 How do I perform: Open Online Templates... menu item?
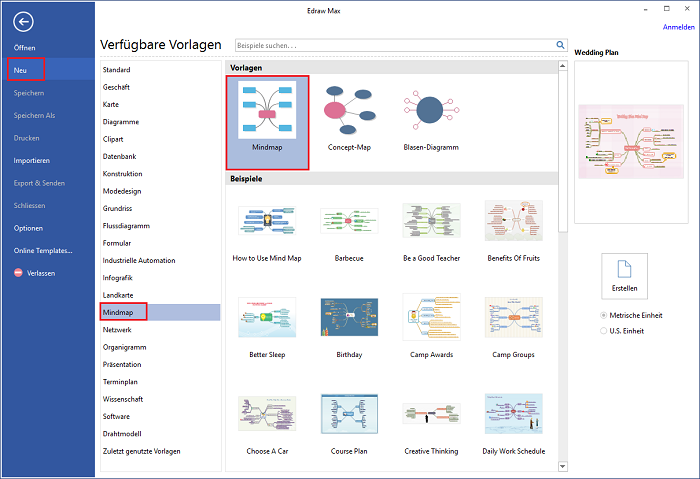43,250
